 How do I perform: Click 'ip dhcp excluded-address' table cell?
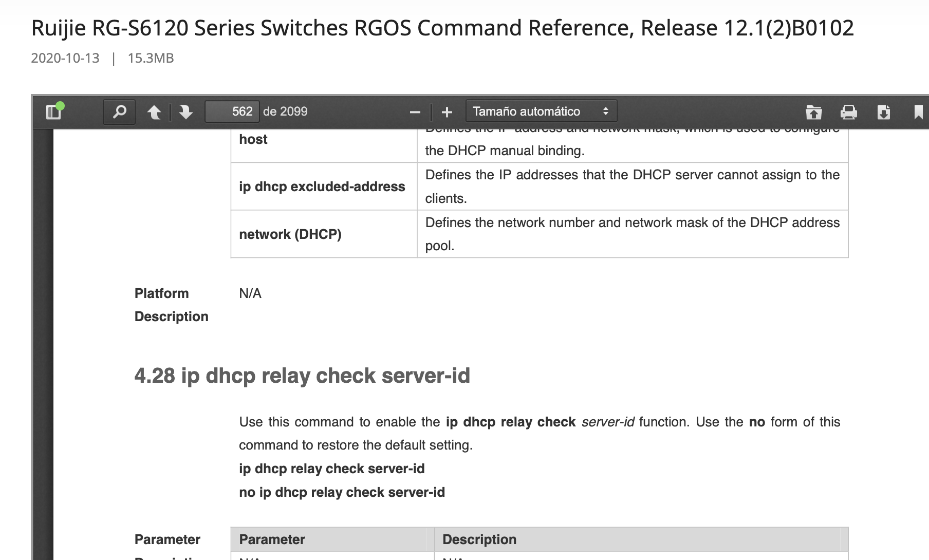pos(324,186)
